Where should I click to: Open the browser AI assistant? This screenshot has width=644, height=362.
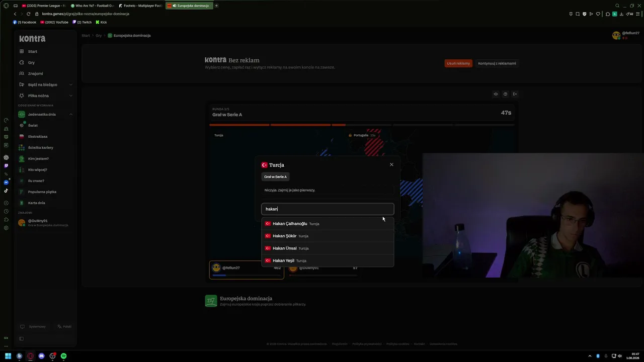pos(630,14)
